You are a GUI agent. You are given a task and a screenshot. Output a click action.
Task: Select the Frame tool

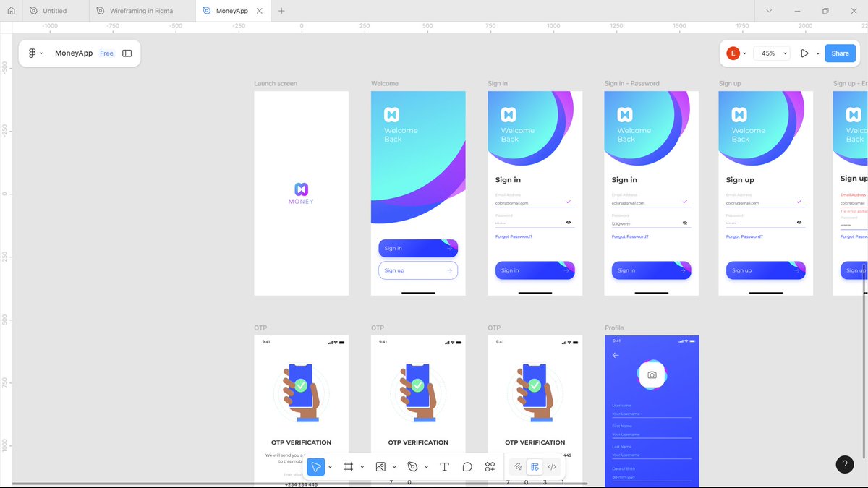pyautogui.click(x=348, y=466)
